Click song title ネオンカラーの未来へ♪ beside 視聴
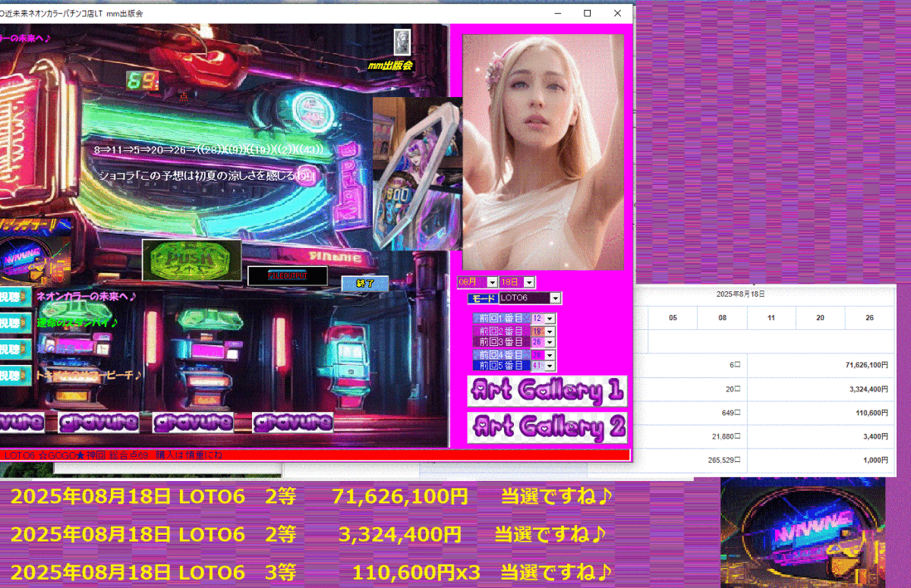Viewport: 911px width, 588px height. tap(86, 296)
